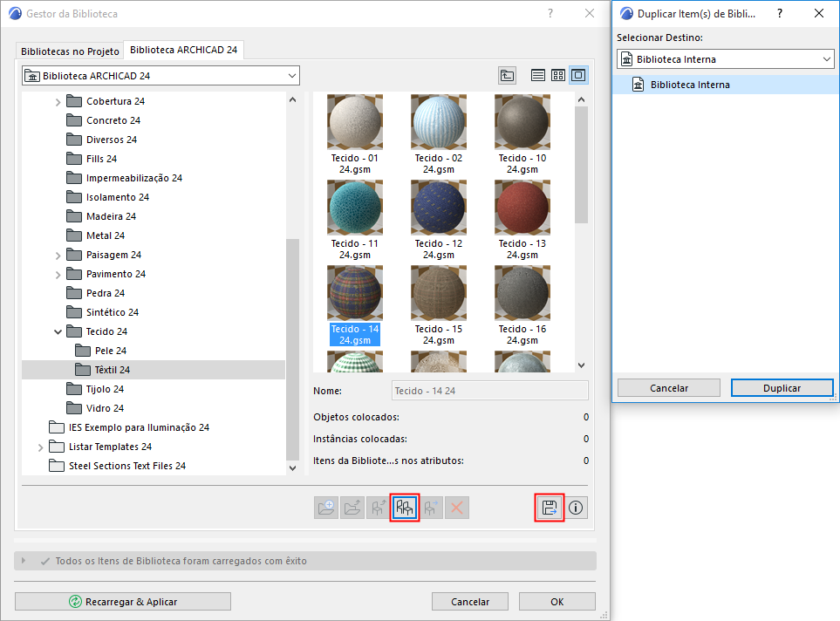
Task: Switch to the Bibliotecas no Projeto tab
Action: click(x=69, y=51)
